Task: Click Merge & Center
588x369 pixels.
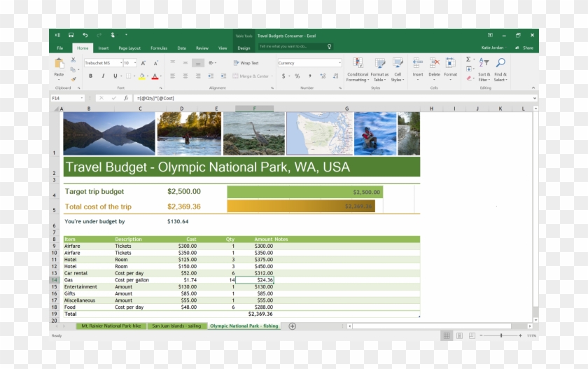Action: [x=251, y=76]
